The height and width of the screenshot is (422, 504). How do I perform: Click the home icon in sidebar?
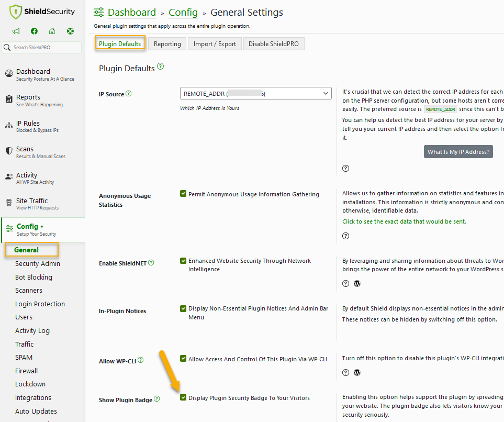52,31
